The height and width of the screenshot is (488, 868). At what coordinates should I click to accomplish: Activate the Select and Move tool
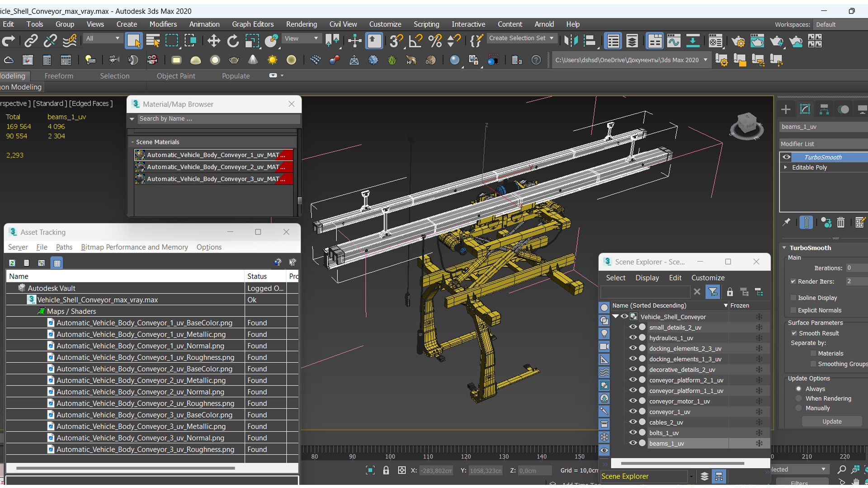[x=213, y=41]
